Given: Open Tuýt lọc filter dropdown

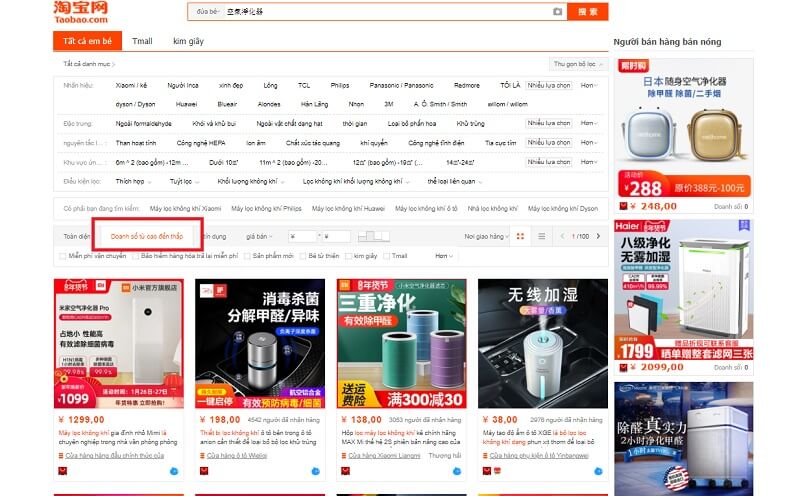Looking at the screenshot, I should [x=184, y=181].
